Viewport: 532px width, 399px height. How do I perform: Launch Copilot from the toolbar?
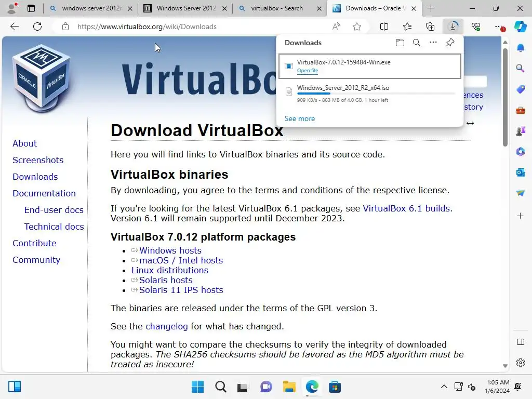click(x=521, y=26)
